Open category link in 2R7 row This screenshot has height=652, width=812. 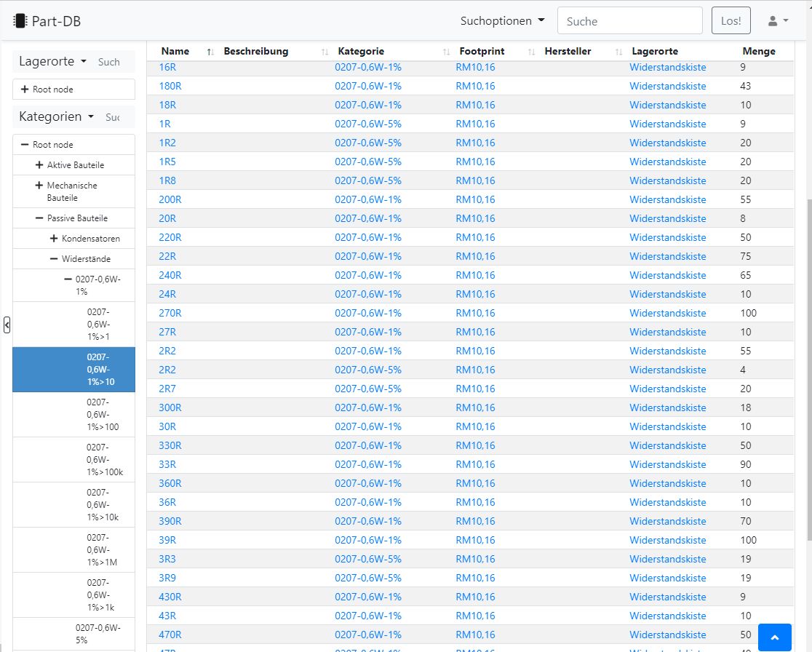(367, 389)
